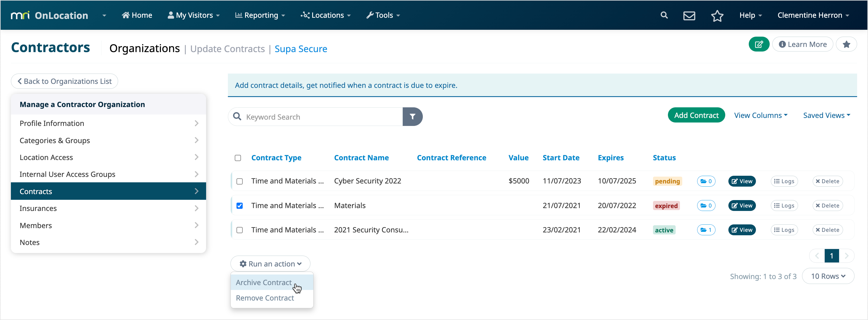Open the messages envelope icon
Screen dimensions: 868x320
pyautogui.click(x=689, y=15)
